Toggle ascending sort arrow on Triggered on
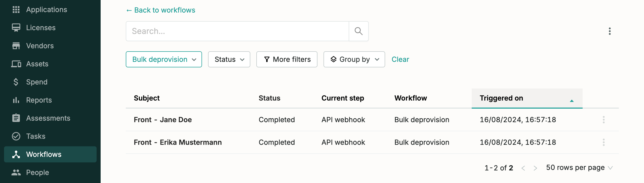This screenshot has height=183, width=644. coord(572,101)
